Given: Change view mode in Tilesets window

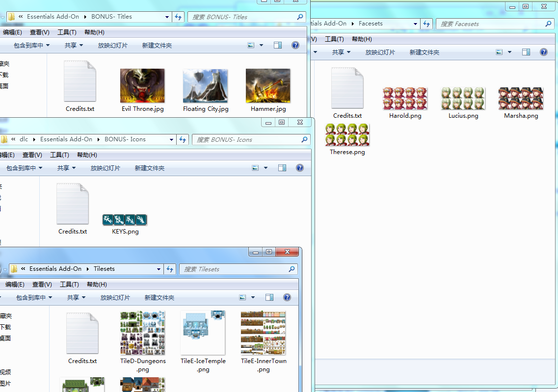Looking at the screenshot, I should [x=242, y=297].
